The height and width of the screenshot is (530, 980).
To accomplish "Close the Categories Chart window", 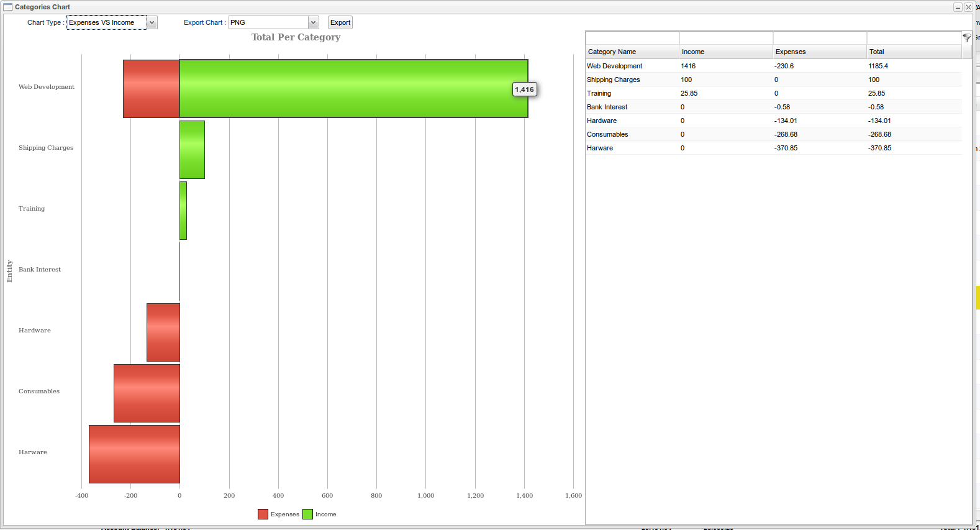I will [x=968, y=7].
